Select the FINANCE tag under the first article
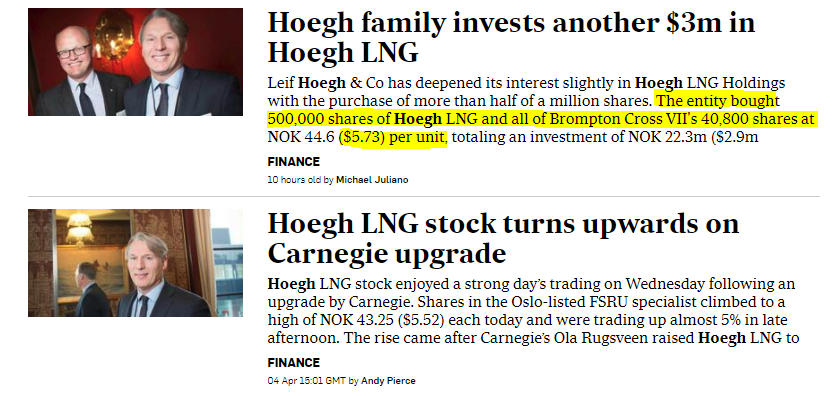834x396 pixels. [294, 162]
